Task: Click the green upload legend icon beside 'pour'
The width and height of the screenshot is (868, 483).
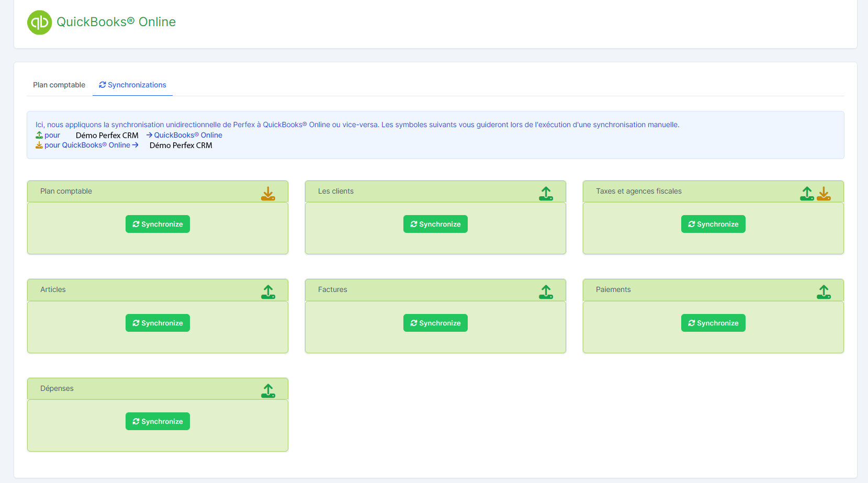Action: (x=39, y=135)
